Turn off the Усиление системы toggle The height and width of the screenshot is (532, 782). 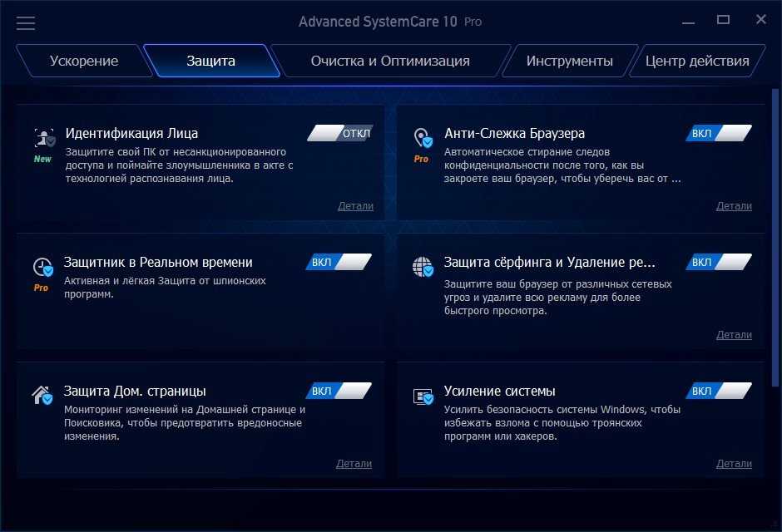(x=719, y=391)
